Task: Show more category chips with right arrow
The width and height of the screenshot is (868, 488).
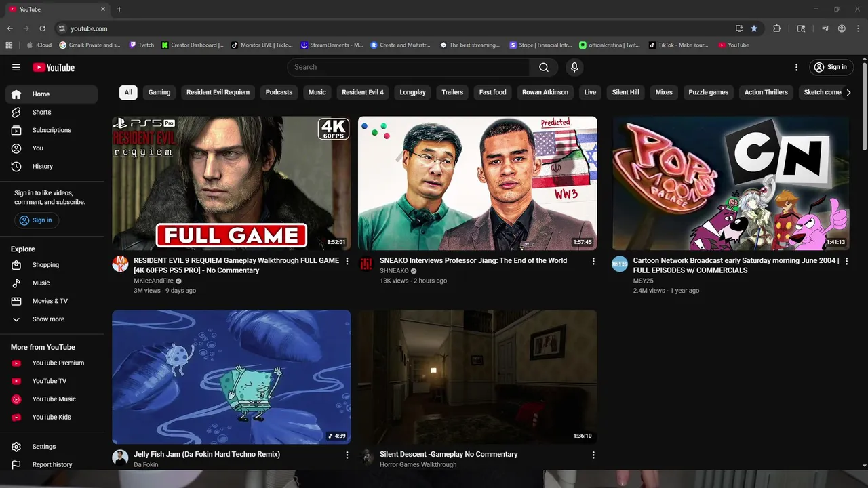Action: pyautogui.click(x=848, y=92)
